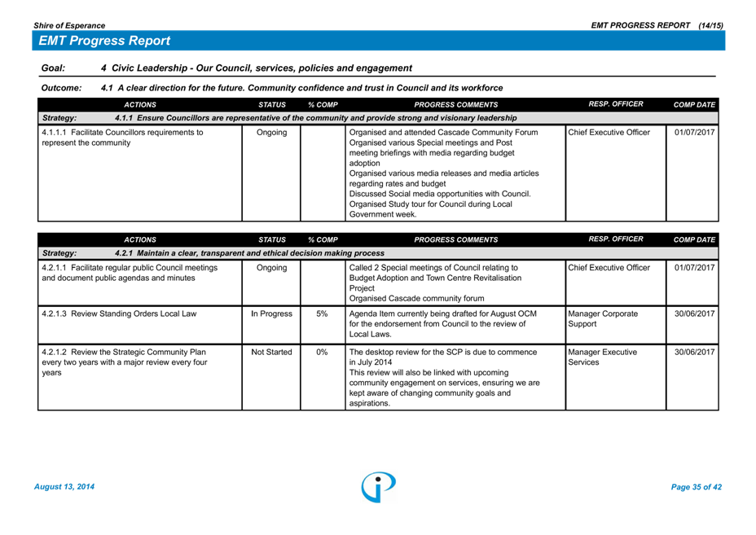Click 'Manager Corporate Support' officer cell
Viewport: 756px width, 535px height.
pyautogui.click(x=603, y=318)
